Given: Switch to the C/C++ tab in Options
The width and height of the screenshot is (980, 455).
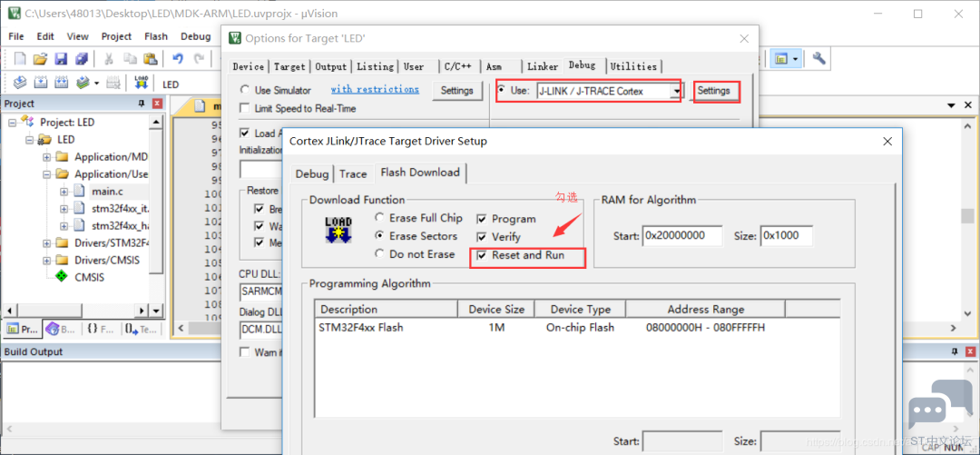Looking at the screenshot, I should [459, 66].
